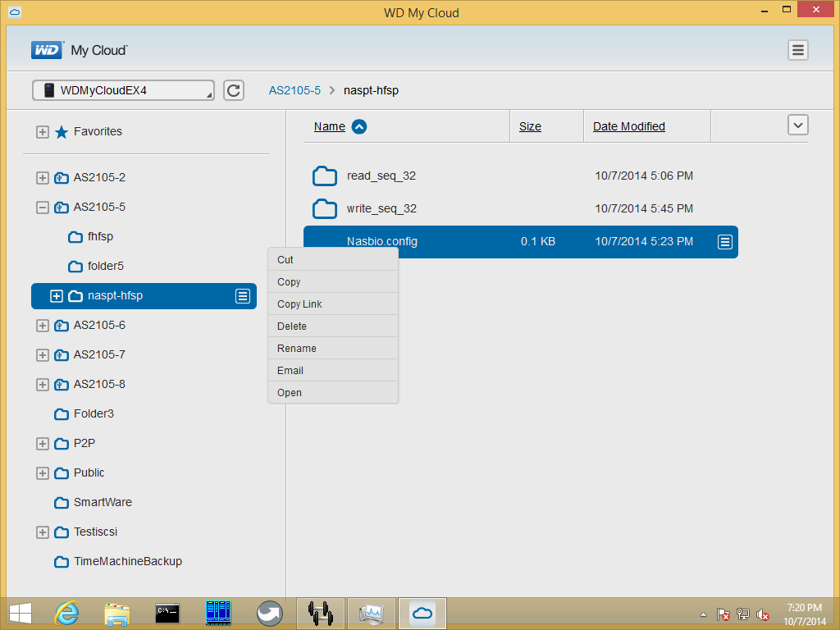The width and height of the screenshot is (840, 630).
Task: Expand the P2P share
Action: point(43,444)
